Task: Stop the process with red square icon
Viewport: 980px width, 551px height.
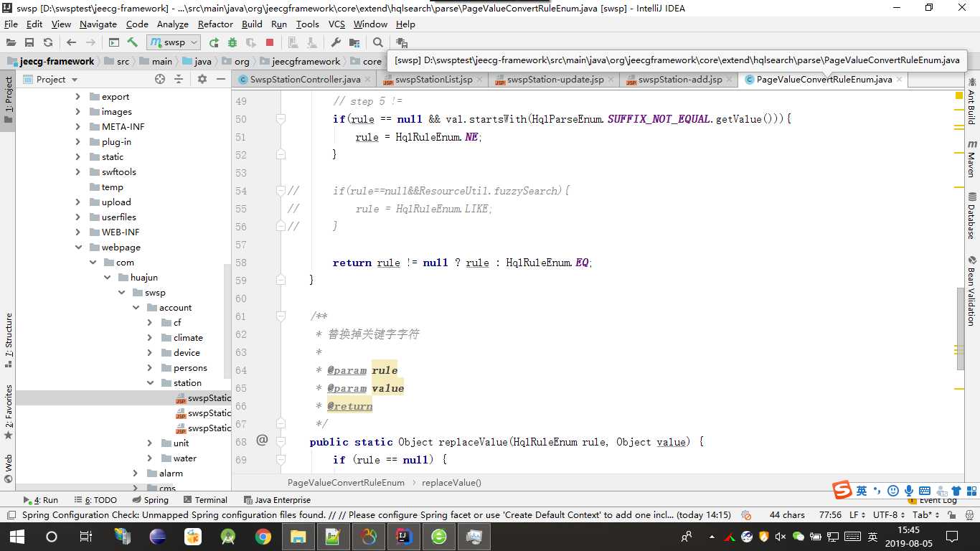Action: tap(270, 42)
